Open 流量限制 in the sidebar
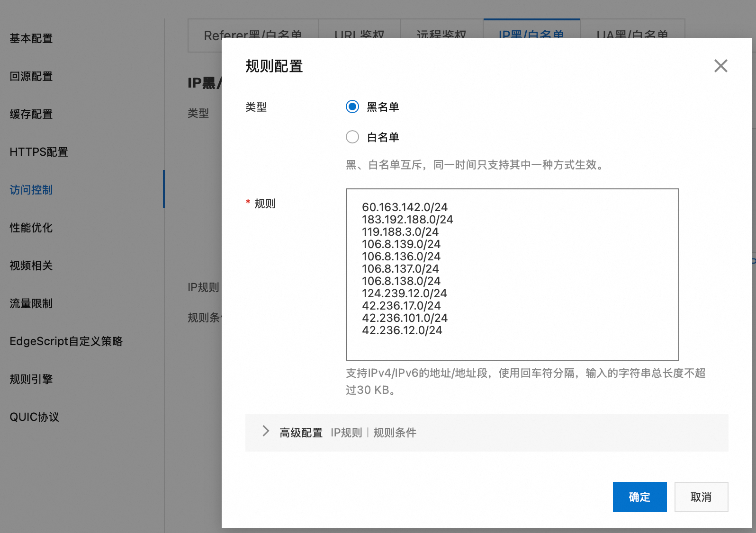Image resolution: width=756 pixels, height=533 pixels. (x=31, y=303)
